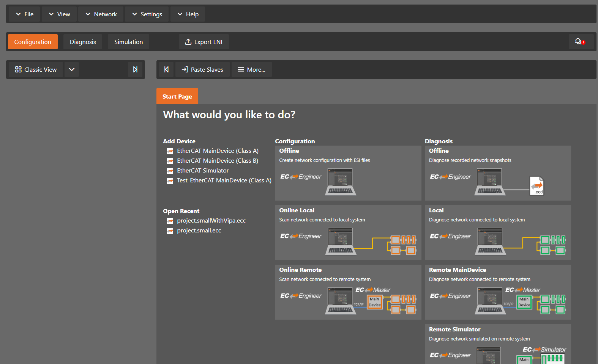Click the Export ENI upload icon

click(188, 42)
